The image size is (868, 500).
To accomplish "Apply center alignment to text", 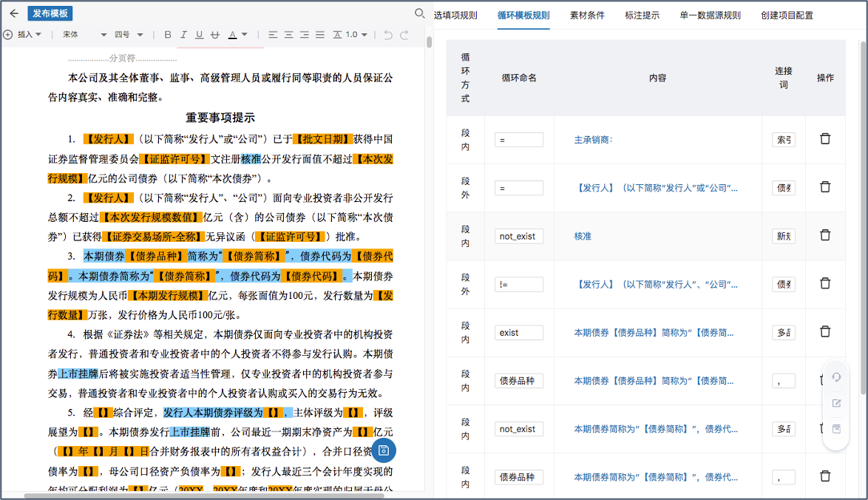I will [x=288, y=35].
